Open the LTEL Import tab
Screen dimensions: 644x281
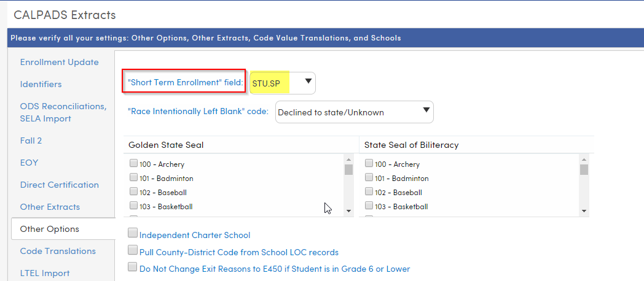pos(45,273)
